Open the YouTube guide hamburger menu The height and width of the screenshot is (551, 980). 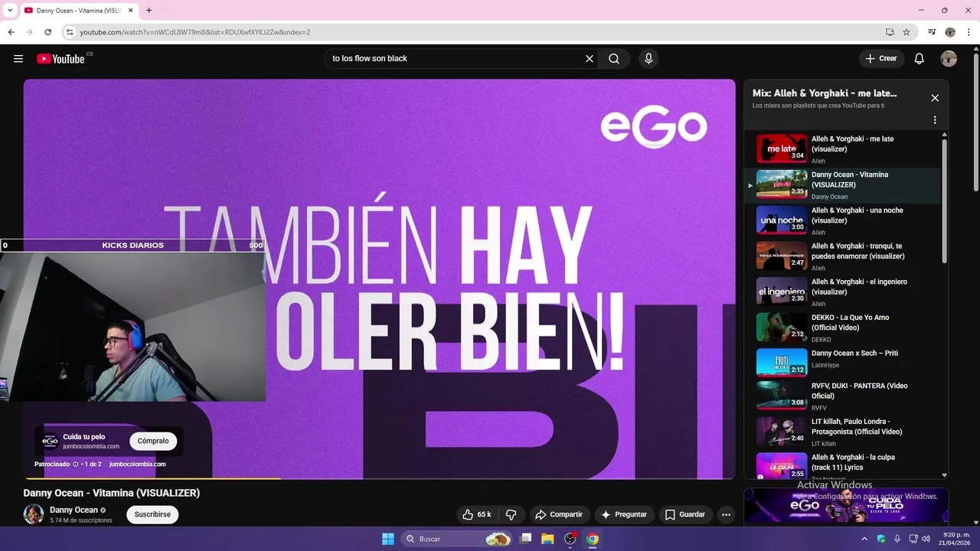[18, 59]
